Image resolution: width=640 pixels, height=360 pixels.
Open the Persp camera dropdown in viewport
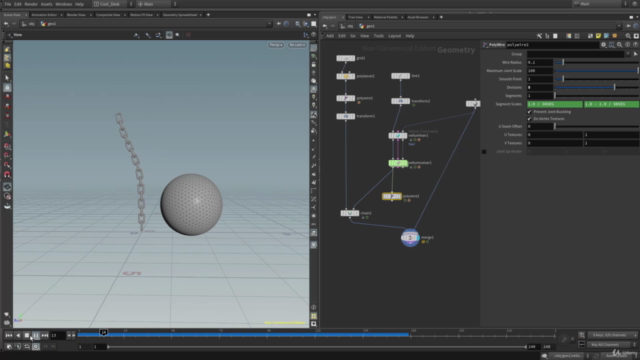[x=276, y=45]
